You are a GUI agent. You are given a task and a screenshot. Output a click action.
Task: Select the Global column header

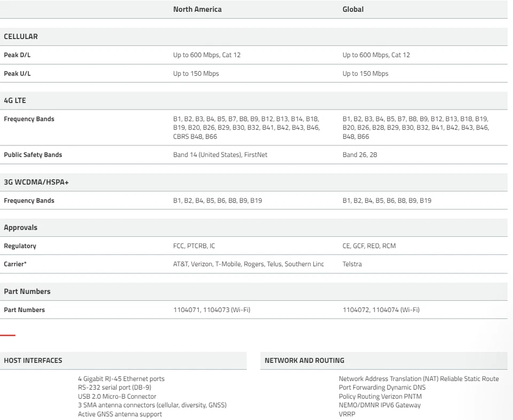point(353,9)
